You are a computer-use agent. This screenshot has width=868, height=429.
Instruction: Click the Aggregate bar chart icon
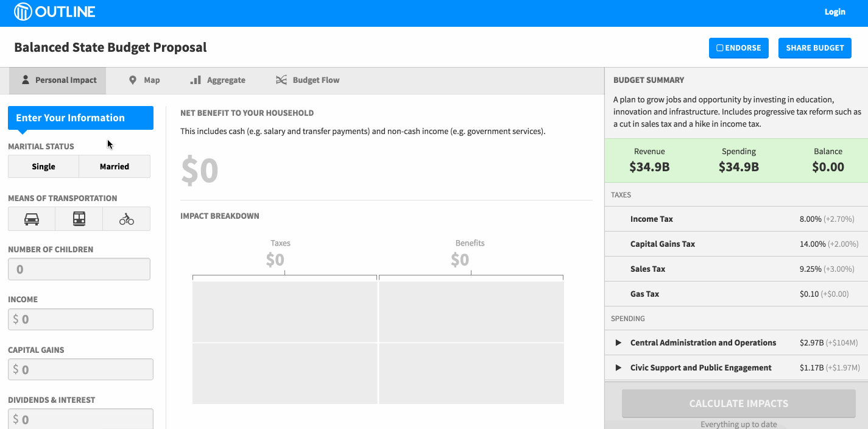tap(196, 80)
